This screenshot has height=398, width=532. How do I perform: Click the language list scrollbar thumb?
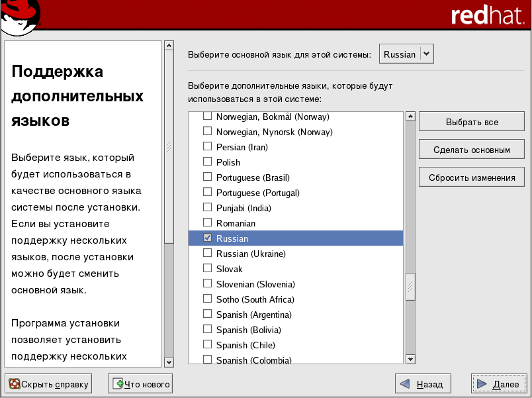coord(410,286)
